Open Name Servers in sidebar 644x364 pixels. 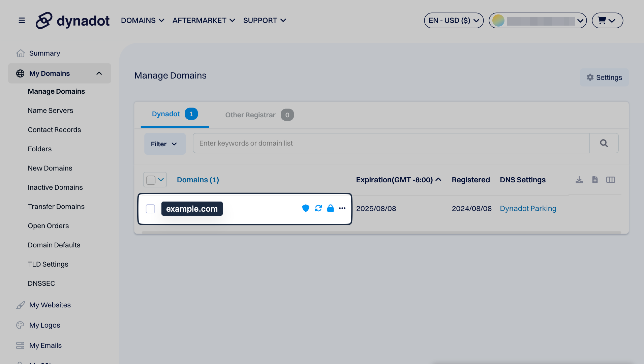tap(51, 111)
